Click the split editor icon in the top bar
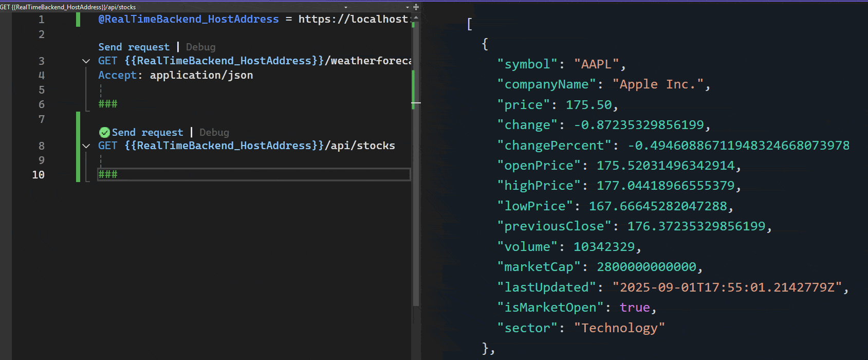This screenshot has width=868, height=360. coord(416,7)
